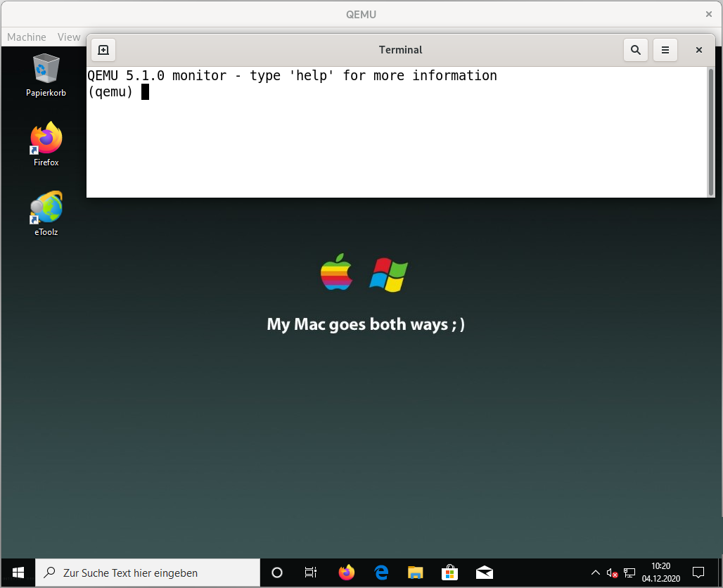This screenshot has width=723, height=588.
Task: Open Cortana circle icon on taskbar
Action: [276, 573]
